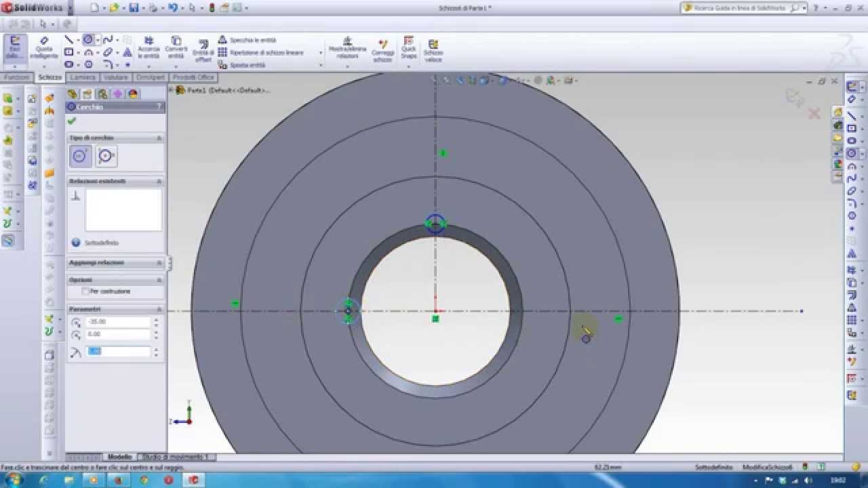Open dropdown under Quota intelligente

43,66
